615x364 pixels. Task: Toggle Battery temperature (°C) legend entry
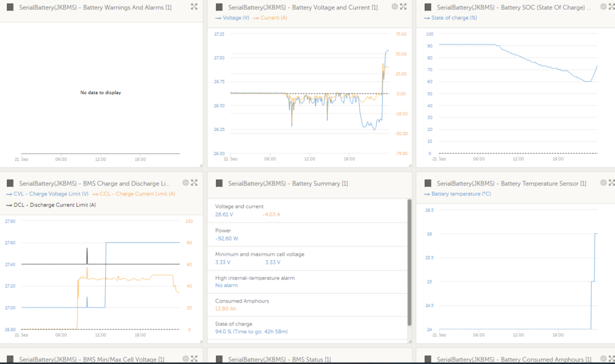point(460,194)
